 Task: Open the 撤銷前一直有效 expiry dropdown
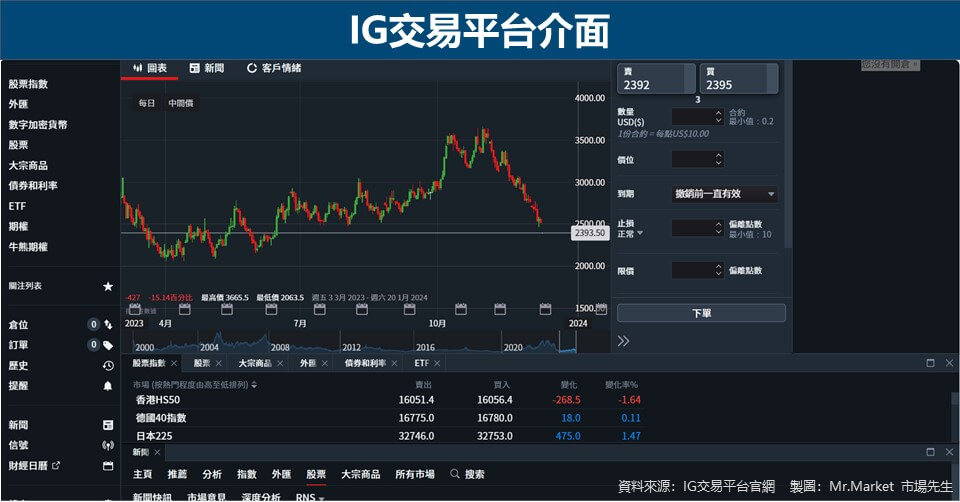(x=725, y=194)
